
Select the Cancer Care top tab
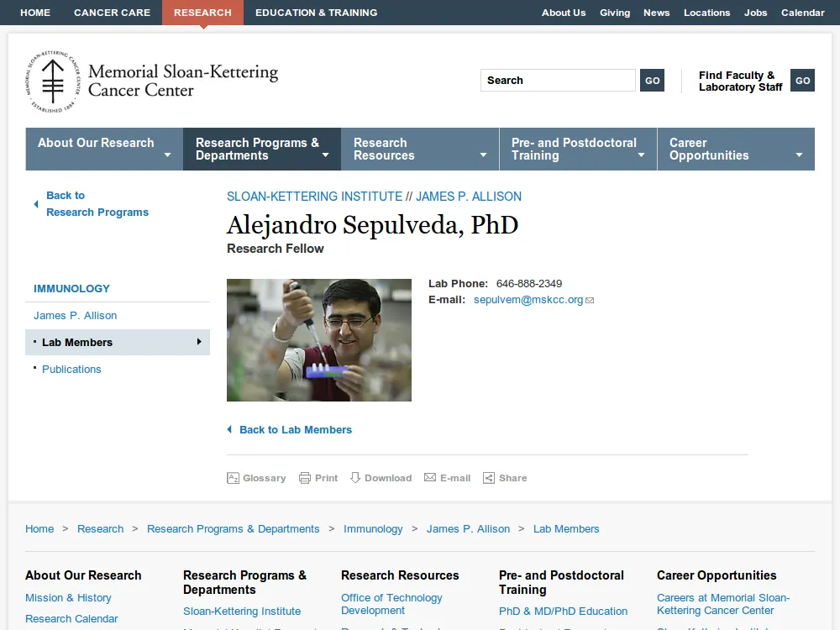(112, 13)
